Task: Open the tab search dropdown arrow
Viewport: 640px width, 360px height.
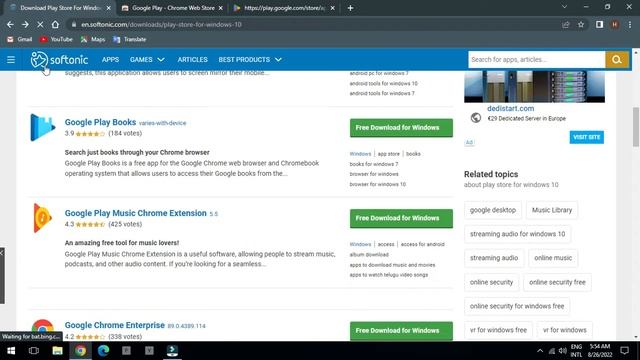Action: coord(564,7)
